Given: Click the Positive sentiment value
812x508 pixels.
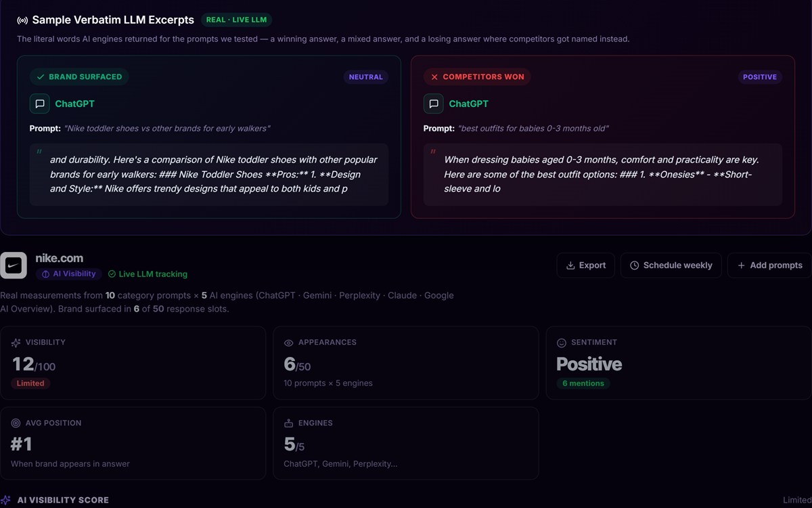Looking at the screenshot, I should [x=589, y=364].
